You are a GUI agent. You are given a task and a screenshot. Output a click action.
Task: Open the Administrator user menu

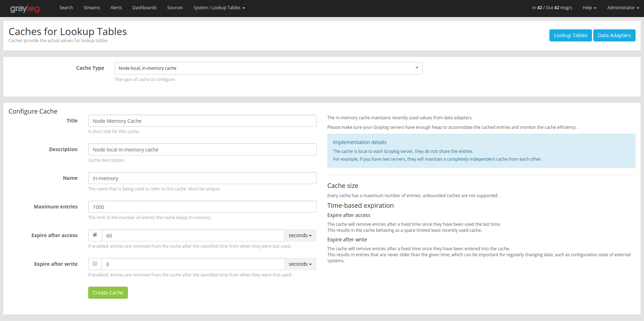click(623, 8)
